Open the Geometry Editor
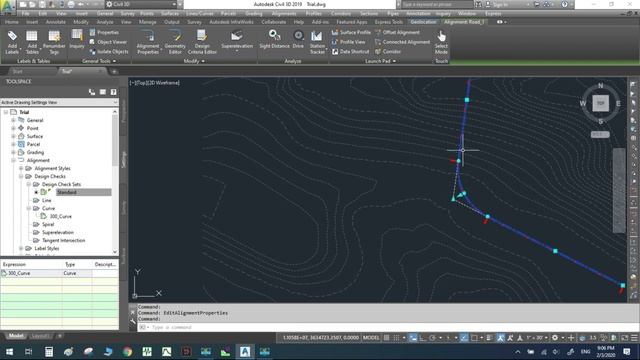This screenshot has height=360, width=640. coord(175,42)
